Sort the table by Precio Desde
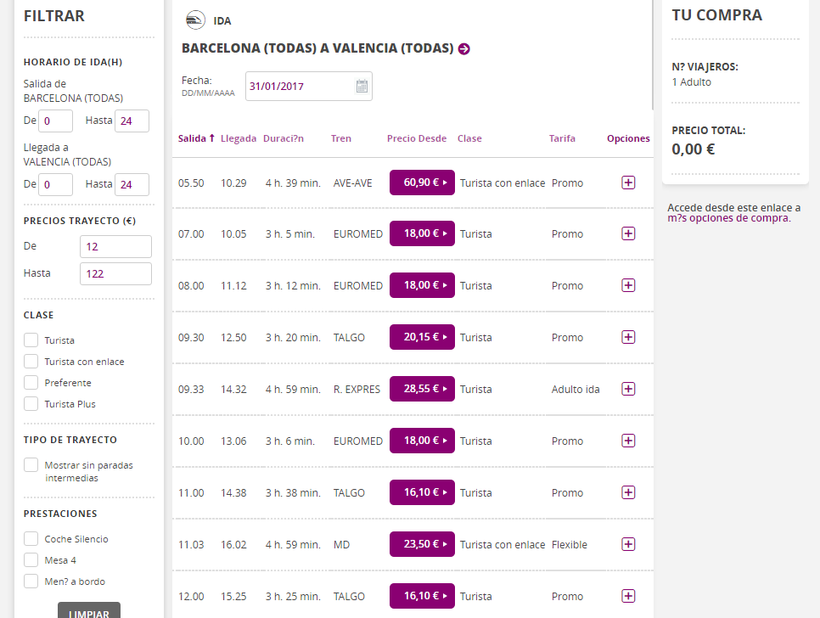 (x=416, y=139)
